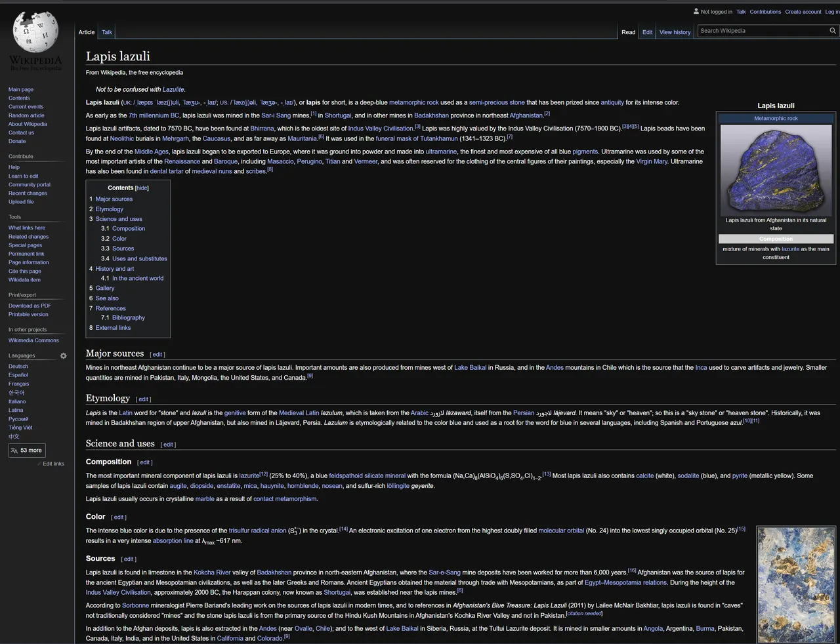Open the lazurite link in infobox
840x644 pixels.
(x=790, y=249)
